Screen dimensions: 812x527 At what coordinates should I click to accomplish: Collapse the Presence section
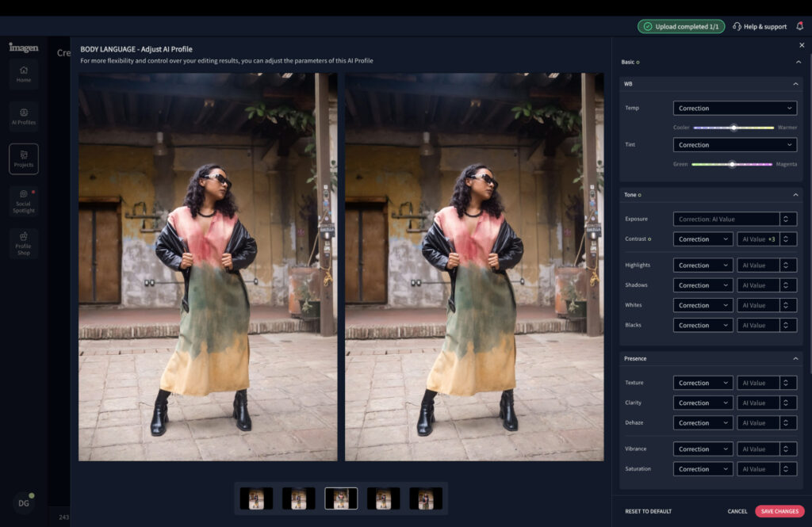click(795, 359)
